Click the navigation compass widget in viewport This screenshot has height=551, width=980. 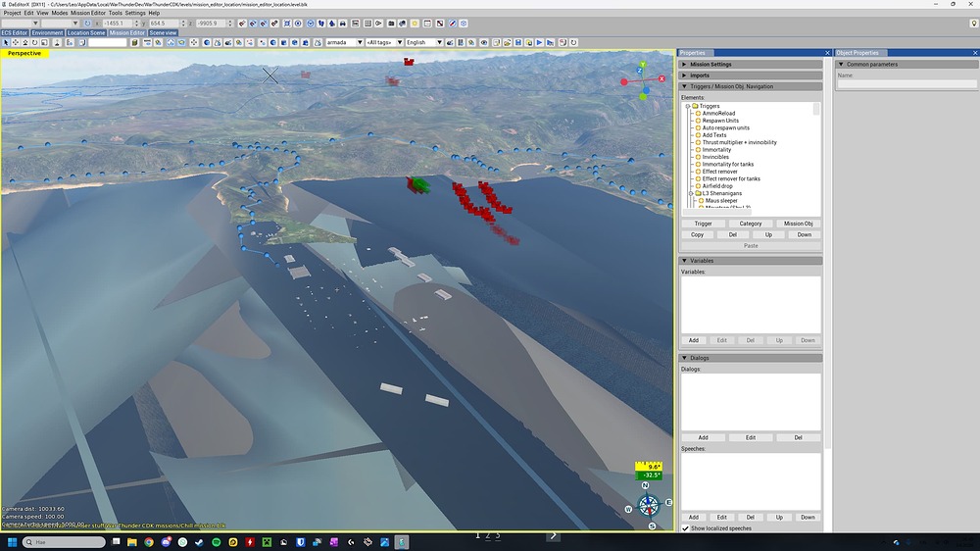[x=649, y=505]
